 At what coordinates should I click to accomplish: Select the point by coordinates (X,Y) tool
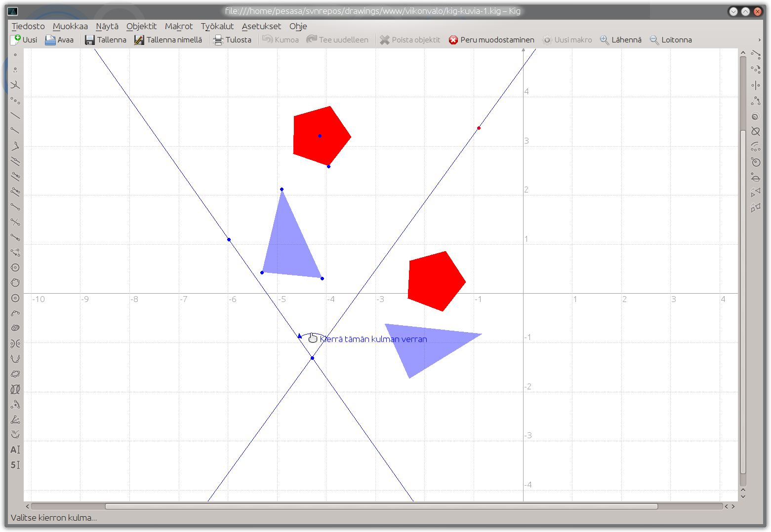(x=15, y=70)
